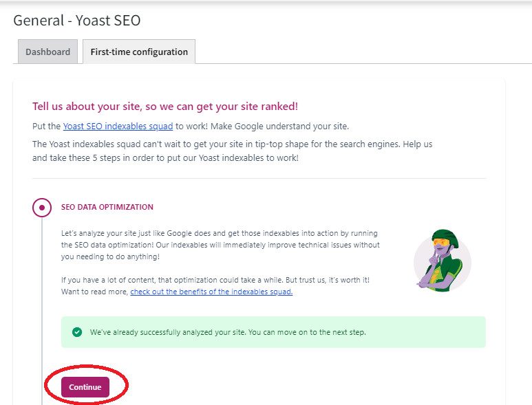Click the successfully analyzed your site message
Image resolution: width=532 pixels, height=405 pixels.
click(228, 332)
